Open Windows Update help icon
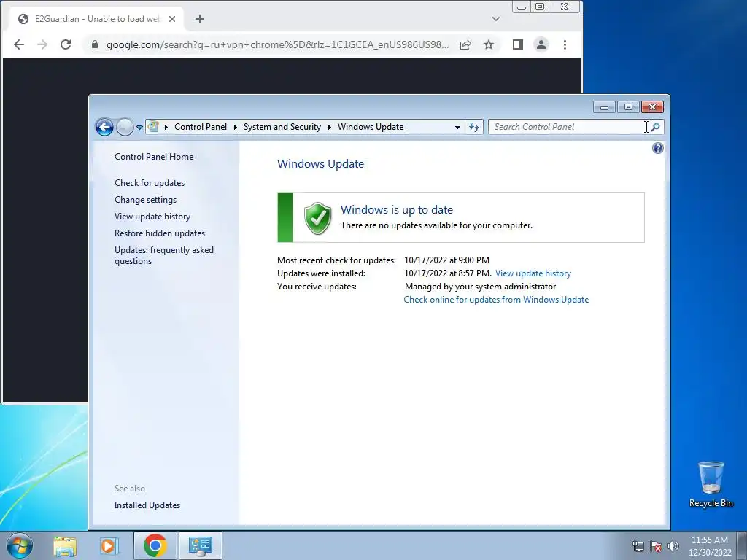 (x=657, y=148)
